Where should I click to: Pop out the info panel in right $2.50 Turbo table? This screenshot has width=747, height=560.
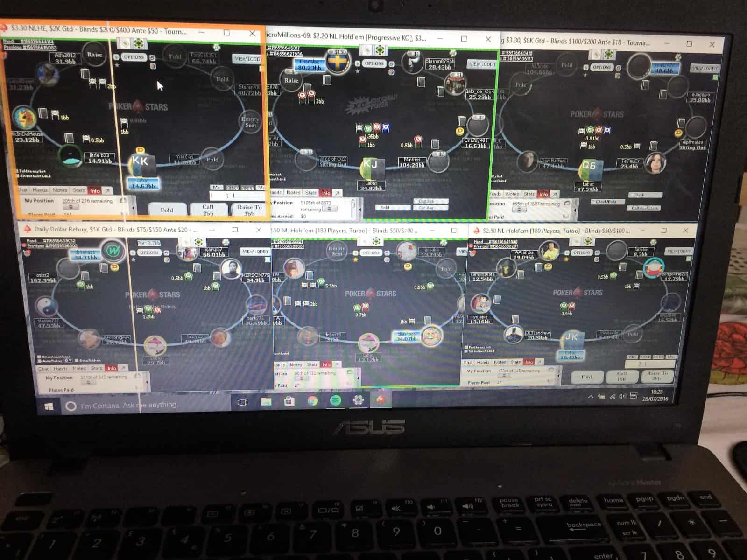[x=539, y=362]
